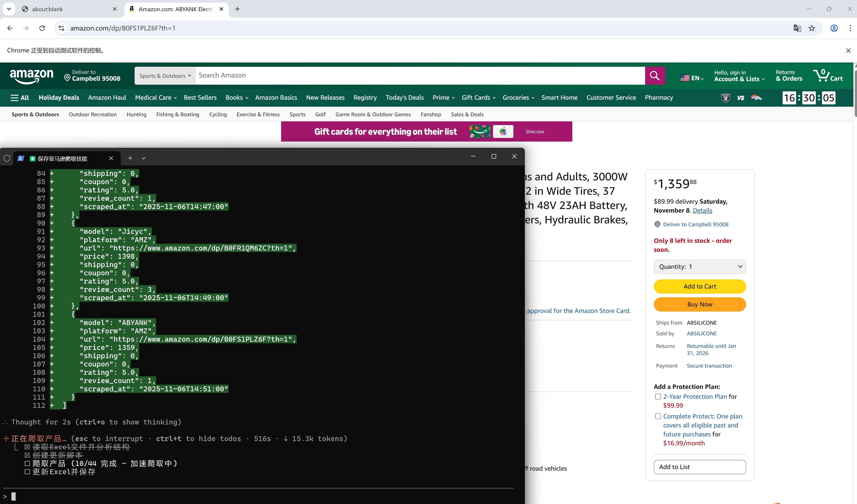Click the Deliver to Campbell 95008 header location
The image size is (857, 504).
click(92, 75)
